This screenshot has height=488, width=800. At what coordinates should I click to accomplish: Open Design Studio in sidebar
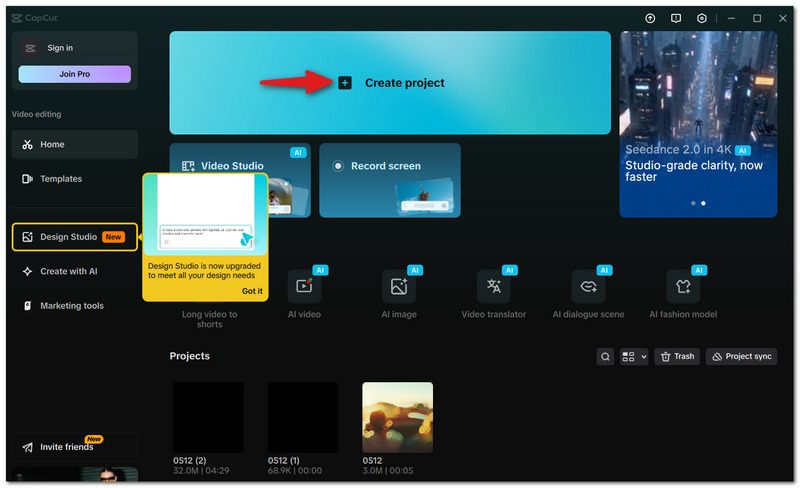coord(74,237)
